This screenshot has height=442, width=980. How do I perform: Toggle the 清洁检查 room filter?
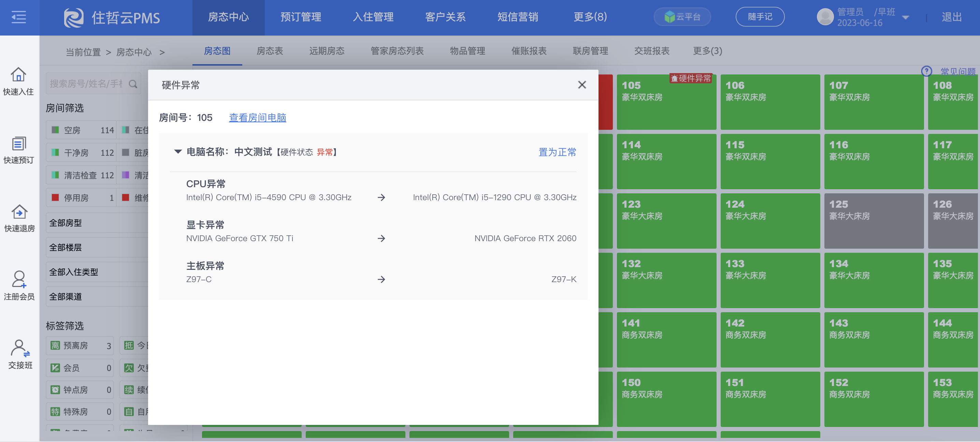pyautogui.click(x=81, y=175)
